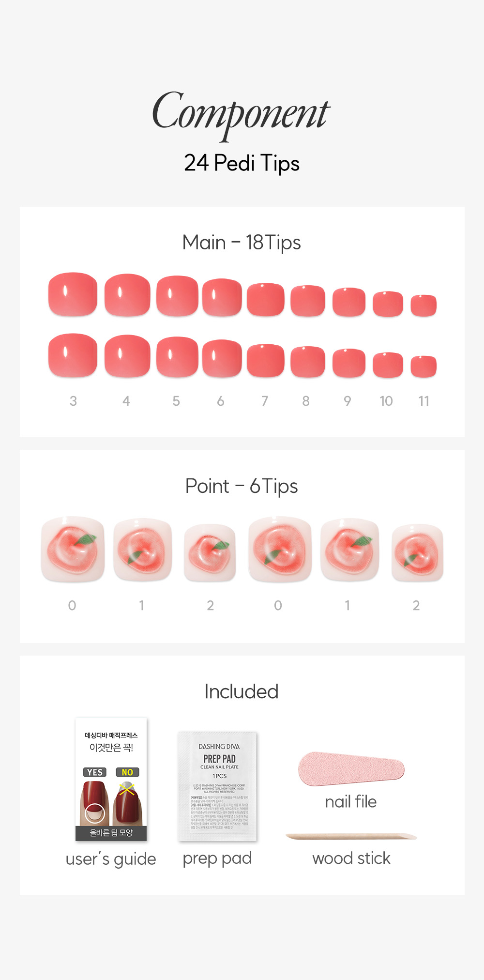Click the YES badge on the guide card
The image size is (484, 980).
(x=94, y=772)
